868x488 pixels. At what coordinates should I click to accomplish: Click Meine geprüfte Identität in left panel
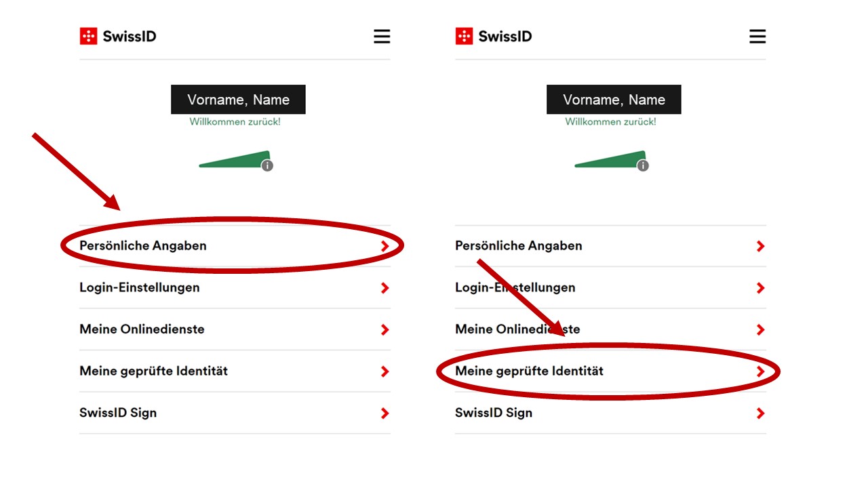pos(235,371)
